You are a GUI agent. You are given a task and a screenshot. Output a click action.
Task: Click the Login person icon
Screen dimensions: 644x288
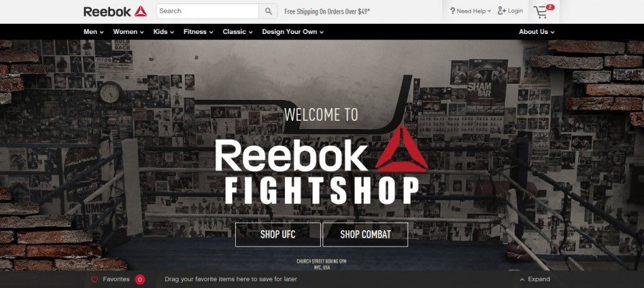[x=501, y=11]
